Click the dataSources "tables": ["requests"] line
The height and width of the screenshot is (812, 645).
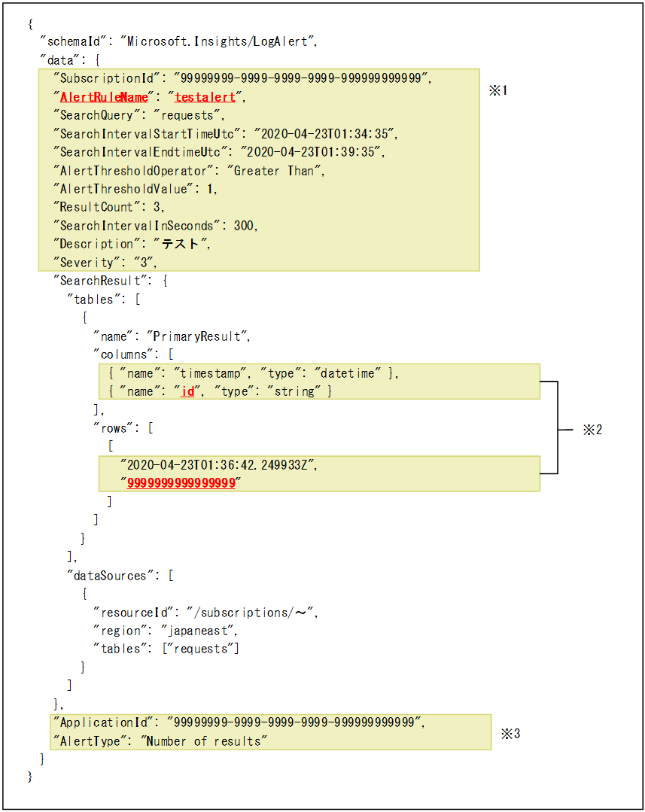tap(166, 649)
